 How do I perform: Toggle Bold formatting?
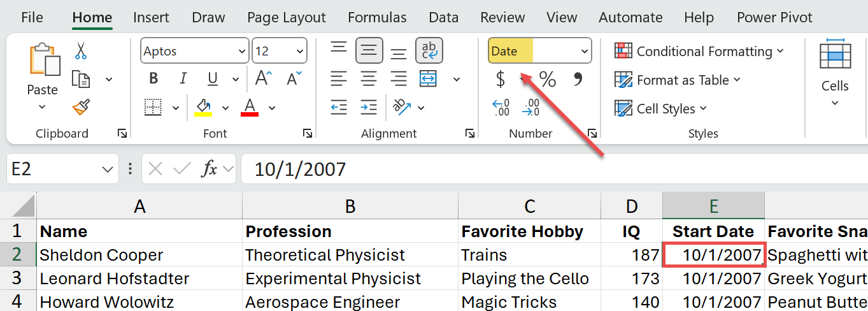point(153,79)
